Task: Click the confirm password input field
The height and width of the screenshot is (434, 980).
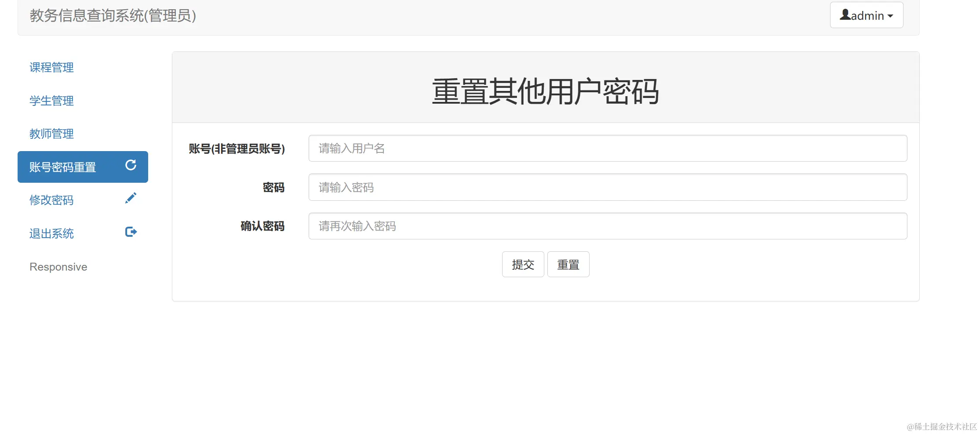Action: click(x=608, y=226)
